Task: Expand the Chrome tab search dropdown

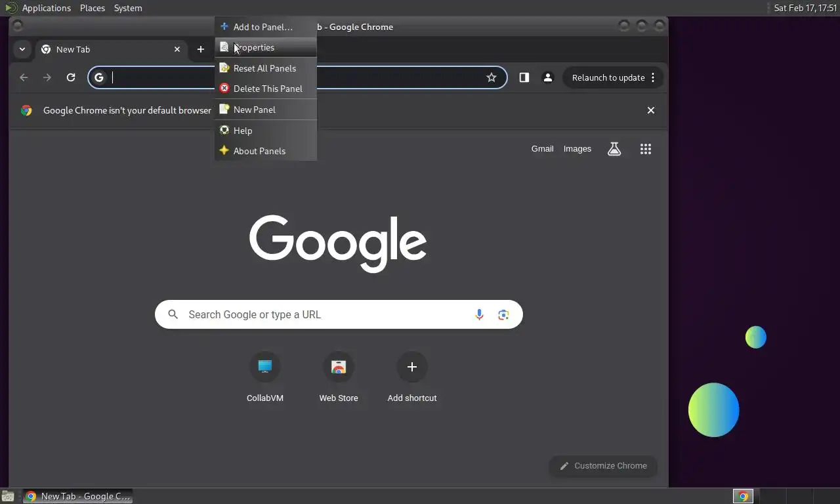Action: [22, 49]
